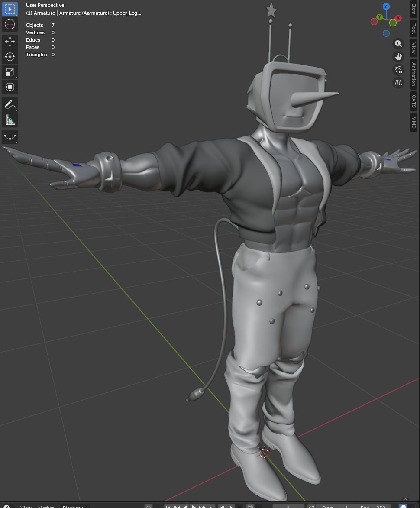The width and height of the screenshot is (420, 508).
Task: Open the timeline Marker menu
Action: click(x=45, y=507)
